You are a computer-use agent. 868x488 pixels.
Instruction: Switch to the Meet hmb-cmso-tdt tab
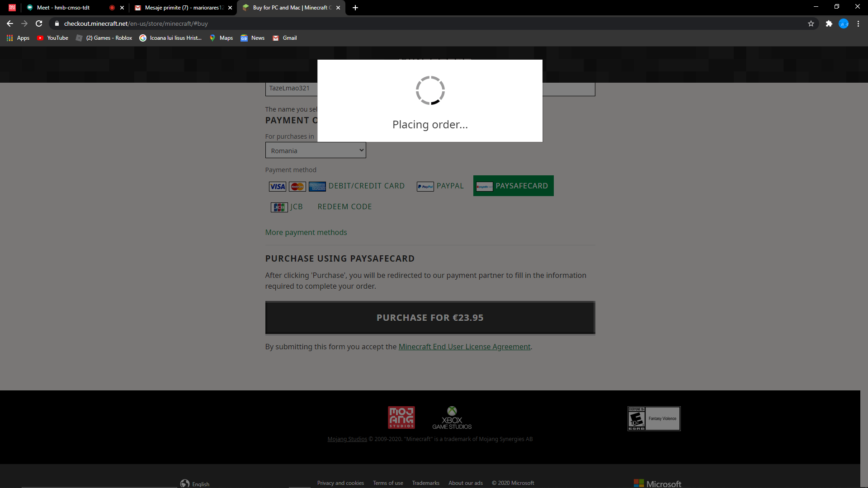(63, 8)
